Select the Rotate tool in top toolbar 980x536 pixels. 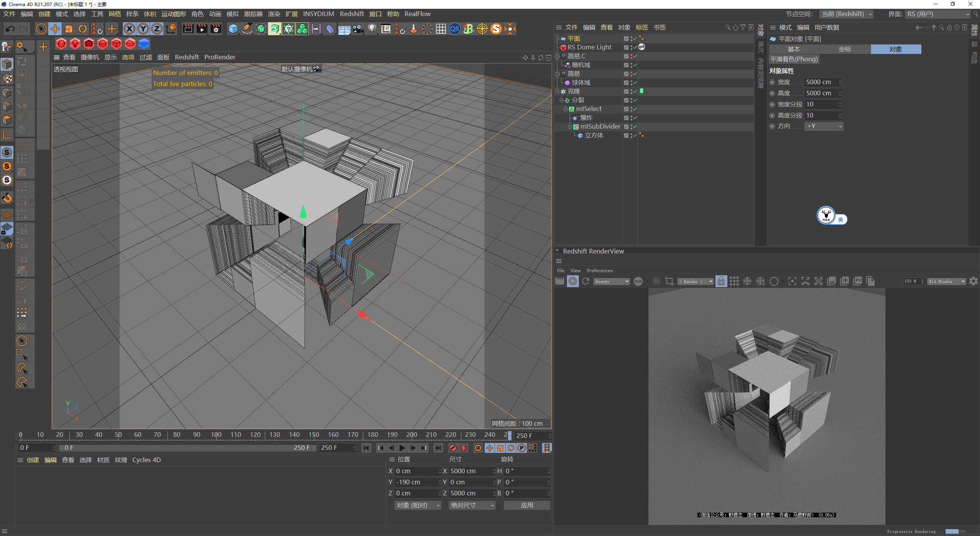point(83,29)
